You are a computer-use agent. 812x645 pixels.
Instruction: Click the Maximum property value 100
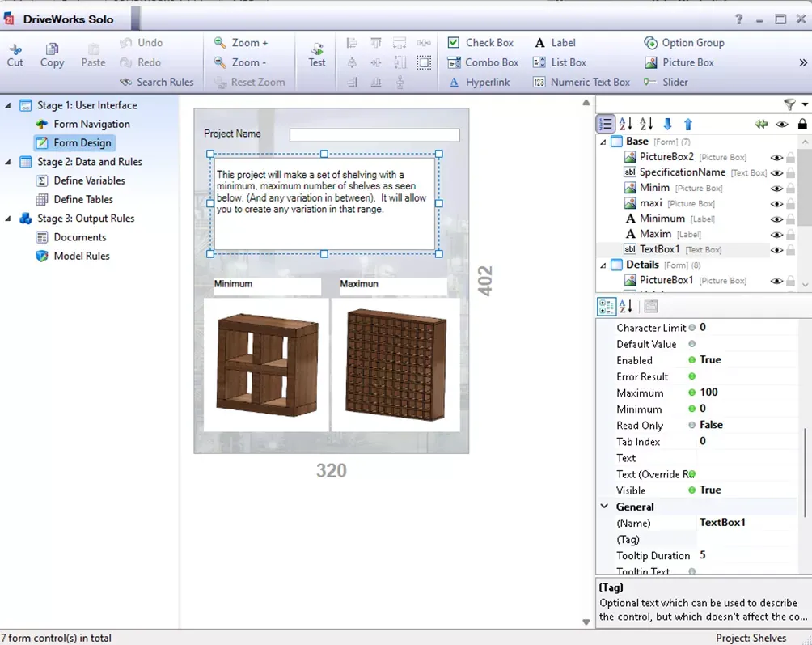point(709,393)
